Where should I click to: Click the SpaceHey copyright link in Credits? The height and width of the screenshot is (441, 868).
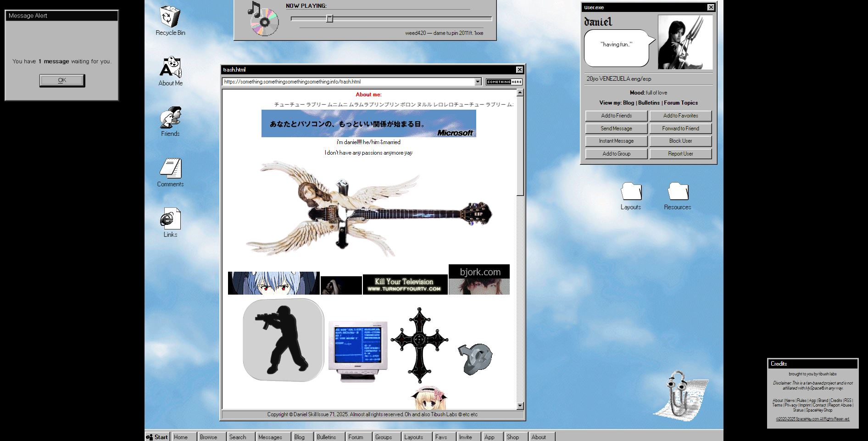point(812,419)
